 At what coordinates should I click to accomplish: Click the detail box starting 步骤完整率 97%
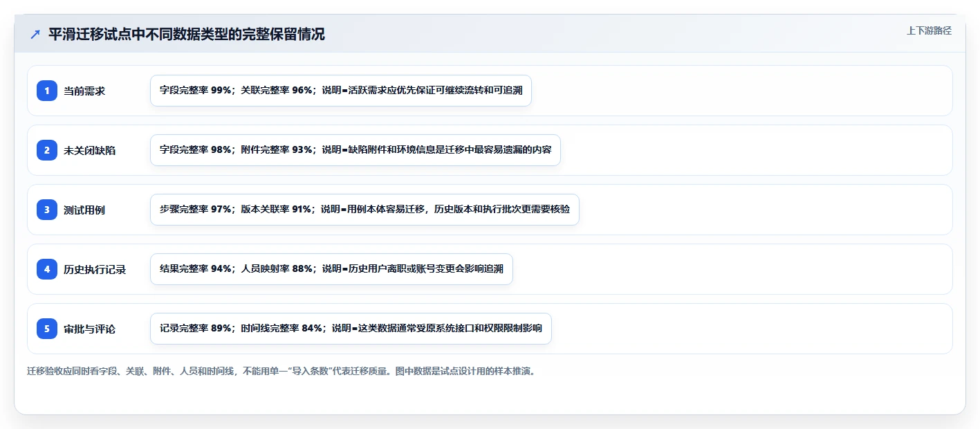pyautogui.click(x=364, y=210)
